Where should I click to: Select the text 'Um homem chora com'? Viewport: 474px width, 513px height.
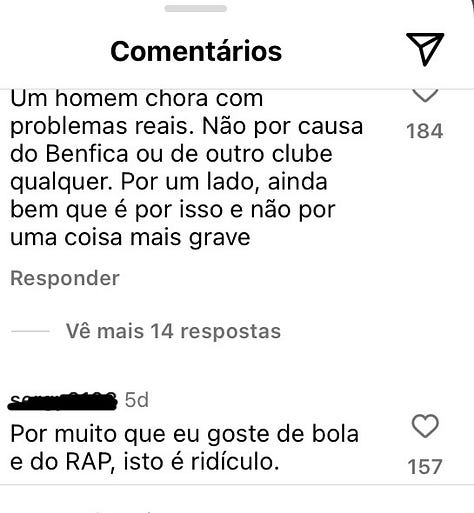coord(137,98)
